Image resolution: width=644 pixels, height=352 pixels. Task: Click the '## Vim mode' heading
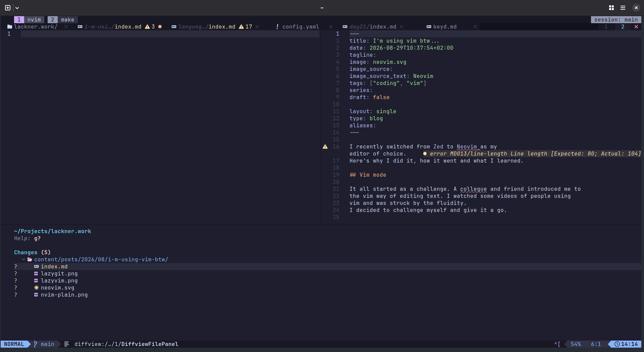[x=368, y=175]
